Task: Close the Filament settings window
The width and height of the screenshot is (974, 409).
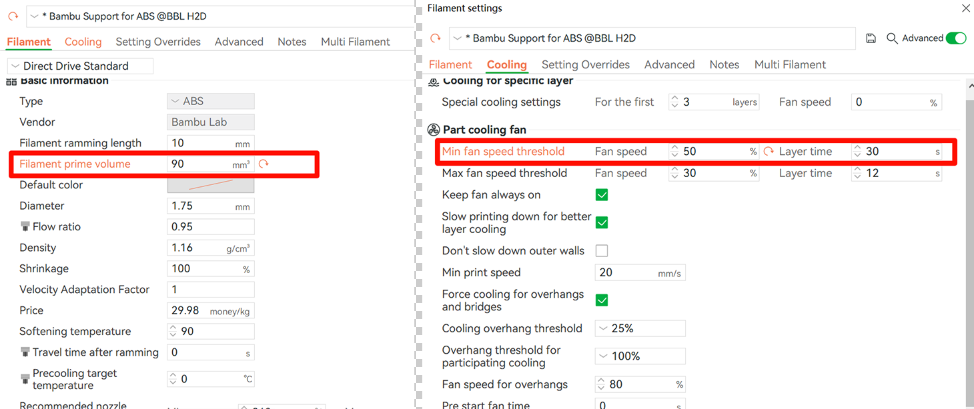Action: point(965,8)
